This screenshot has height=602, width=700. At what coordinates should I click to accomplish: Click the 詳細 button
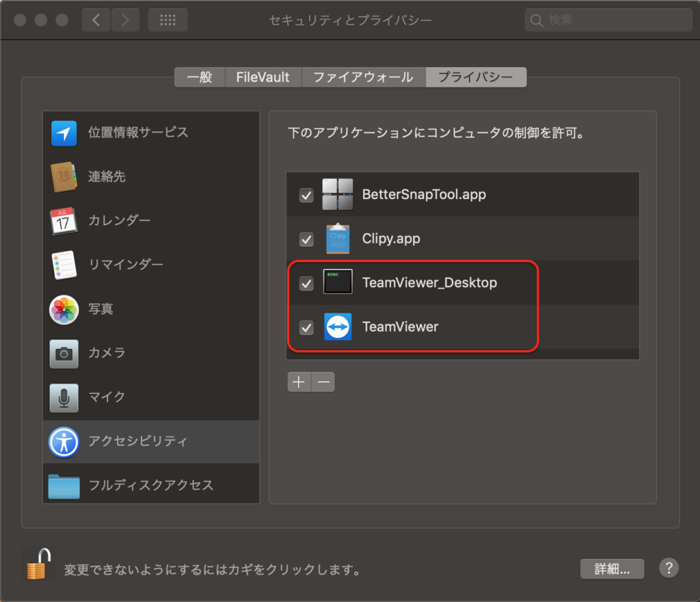coord(612,568)
